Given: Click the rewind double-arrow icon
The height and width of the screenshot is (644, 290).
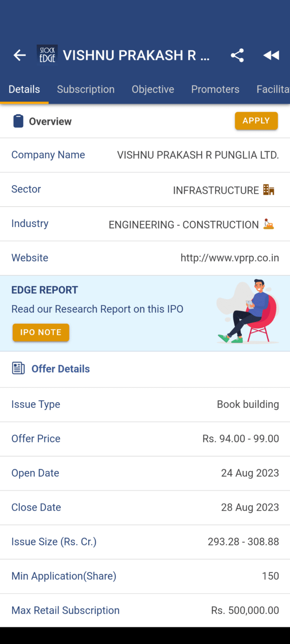Looking at the screenshot, I should click(271, 55).
